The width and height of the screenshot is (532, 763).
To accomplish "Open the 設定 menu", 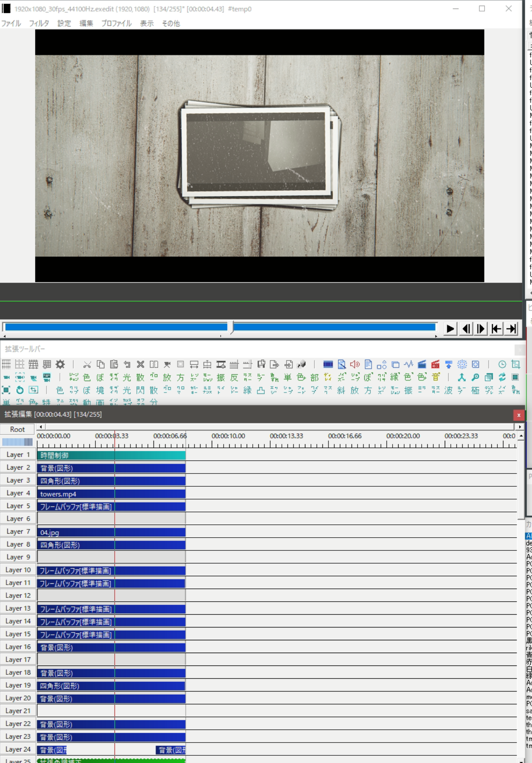I will coord(64,24).
